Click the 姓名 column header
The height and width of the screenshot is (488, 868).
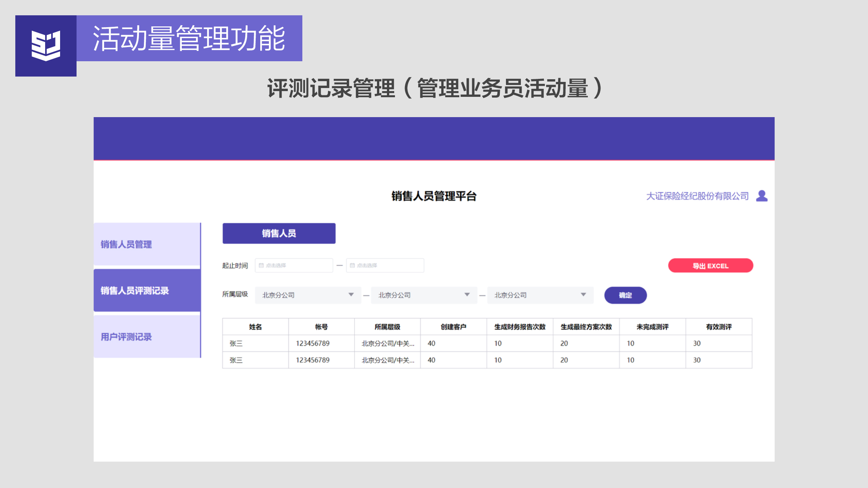tap(255, 327)
